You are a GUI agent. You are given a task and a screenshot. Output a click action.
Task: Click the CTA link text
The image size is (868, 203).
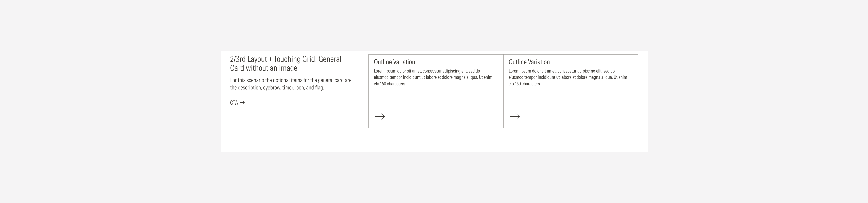click(234, 103)
